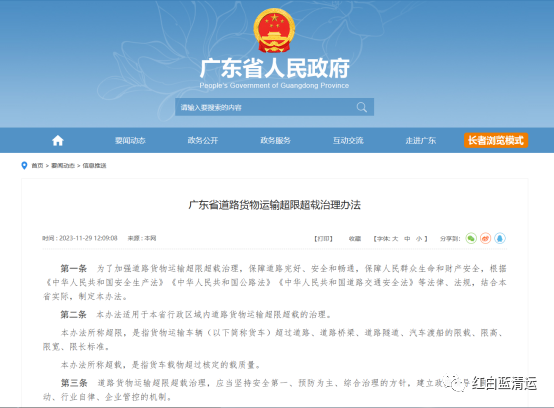Viewport: 554px width, 408px height.
Task: Click the home icon in navigation bar
Action: click(58, 141)
